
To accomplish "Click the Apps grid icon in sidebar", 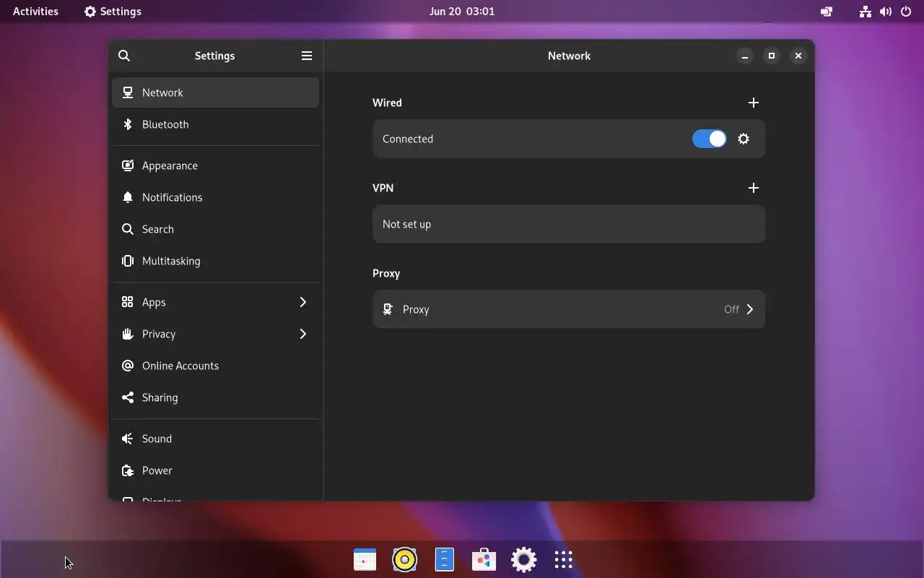I will click(128, 302).
